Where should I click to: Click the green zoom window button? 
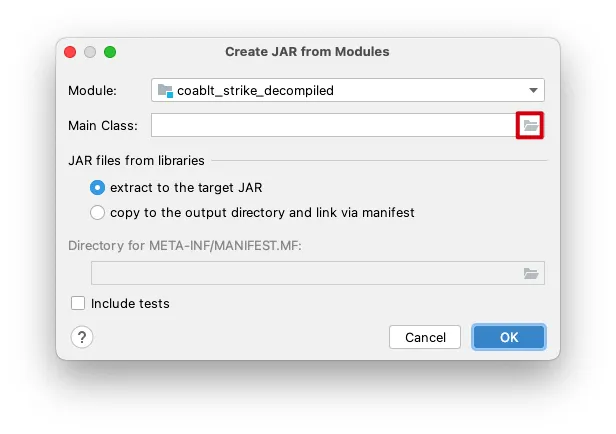tap(110, 52)
